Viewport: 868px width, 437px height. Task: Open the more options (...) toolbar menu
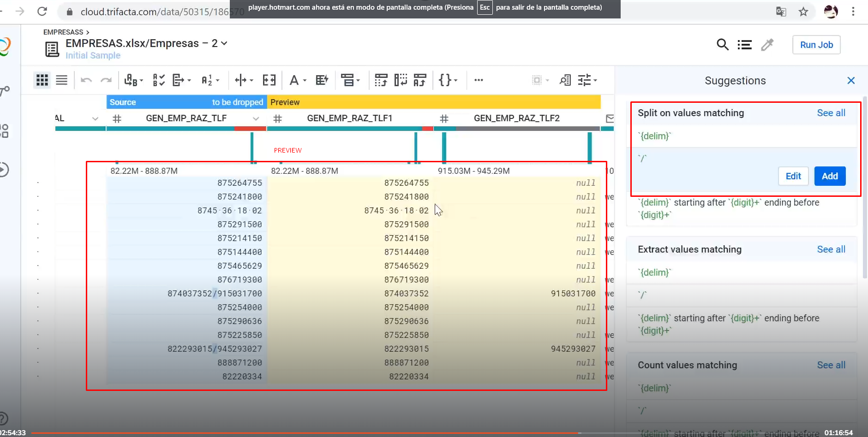[479, 80]
